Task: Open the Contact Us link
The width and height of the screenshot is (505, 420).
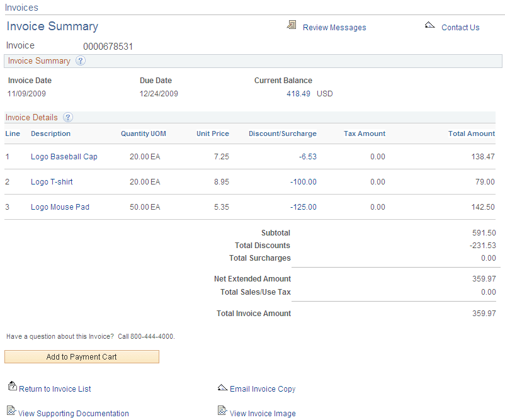Action: [x=460, y=27]
